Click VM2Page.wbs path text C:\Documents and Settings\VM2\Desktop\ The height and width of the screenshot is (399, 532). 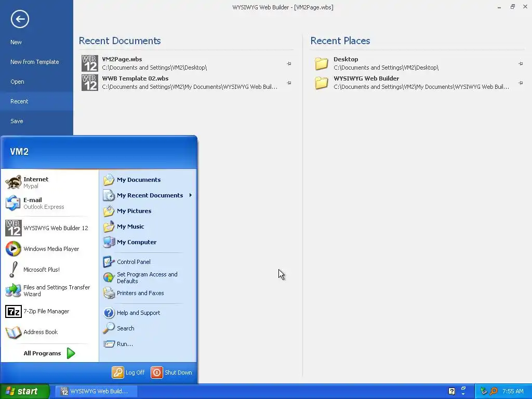coord(154,68)
